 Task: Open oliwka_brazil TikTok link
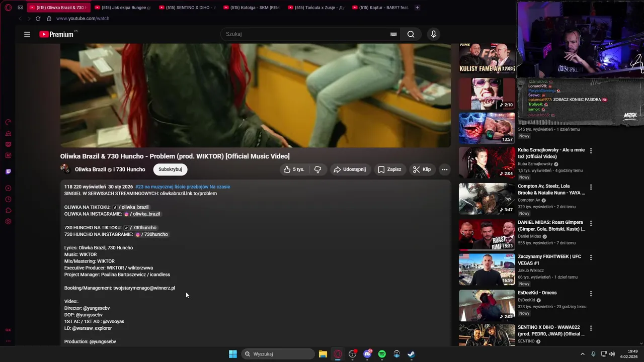(131, 207)
